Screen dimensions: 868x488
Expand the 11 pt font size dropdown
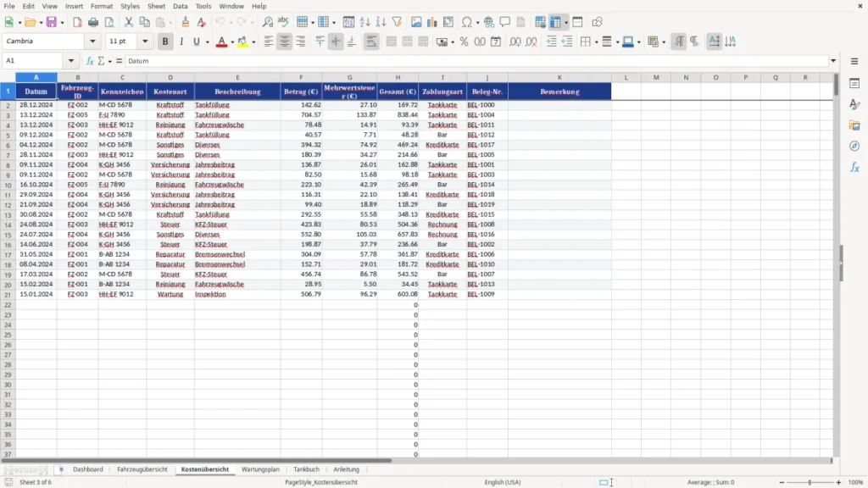(x=145, y=41)
